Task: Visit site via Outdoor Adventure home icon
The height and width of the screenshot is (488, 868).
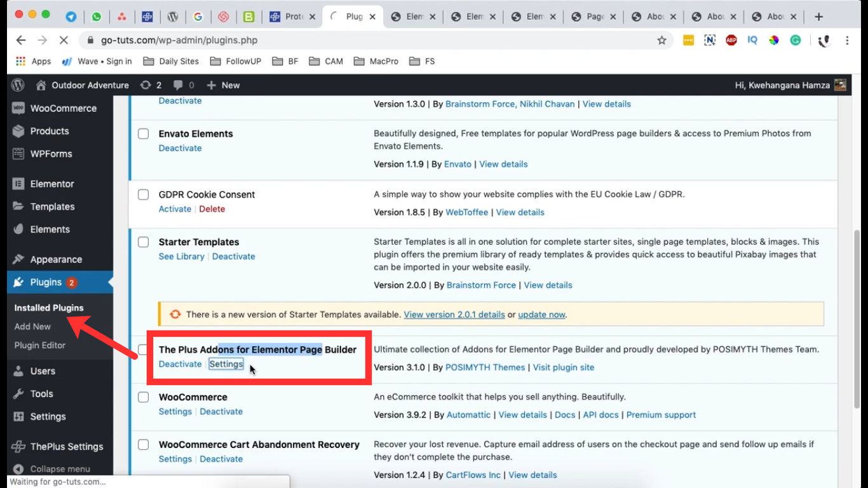Action: (41, 85)
